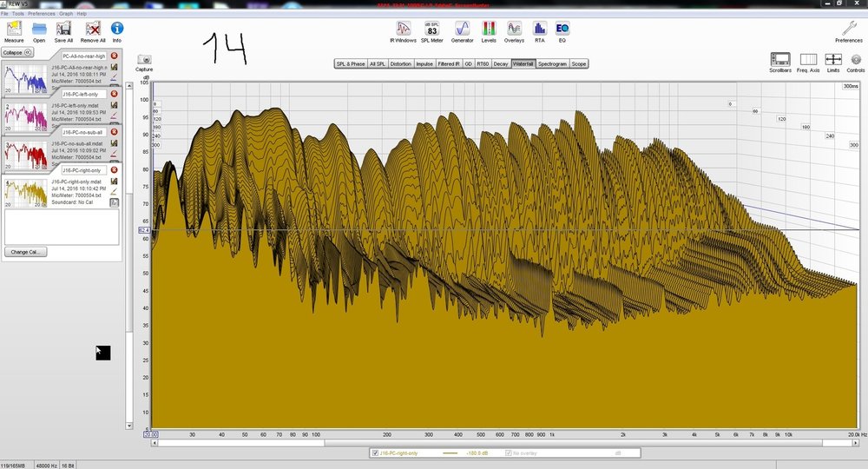Select the Waterfall graph tab

(x=523, y=63)
